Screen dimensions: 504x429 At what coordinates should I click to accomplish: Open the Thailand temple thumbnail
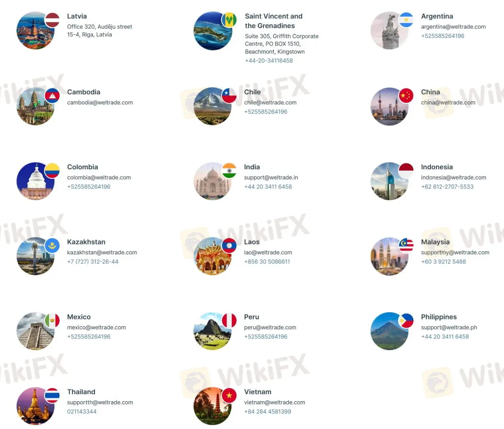point(35,406)
